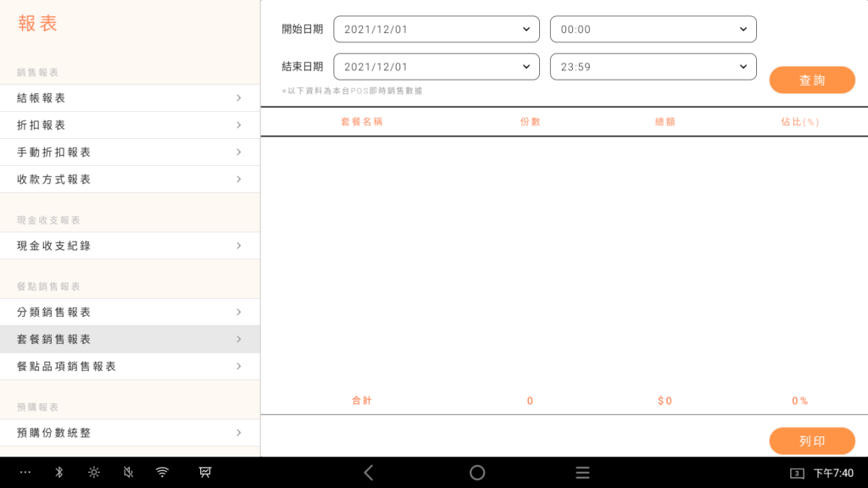Open recent apps with the hamburger navigation icon
The image size is (868, 488).
coord(582,473)
